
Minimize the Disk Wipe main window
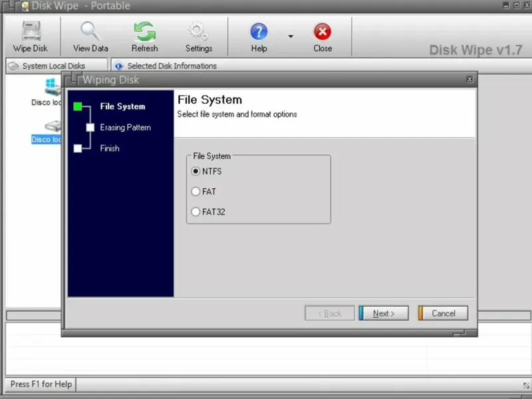click(506, 5)
